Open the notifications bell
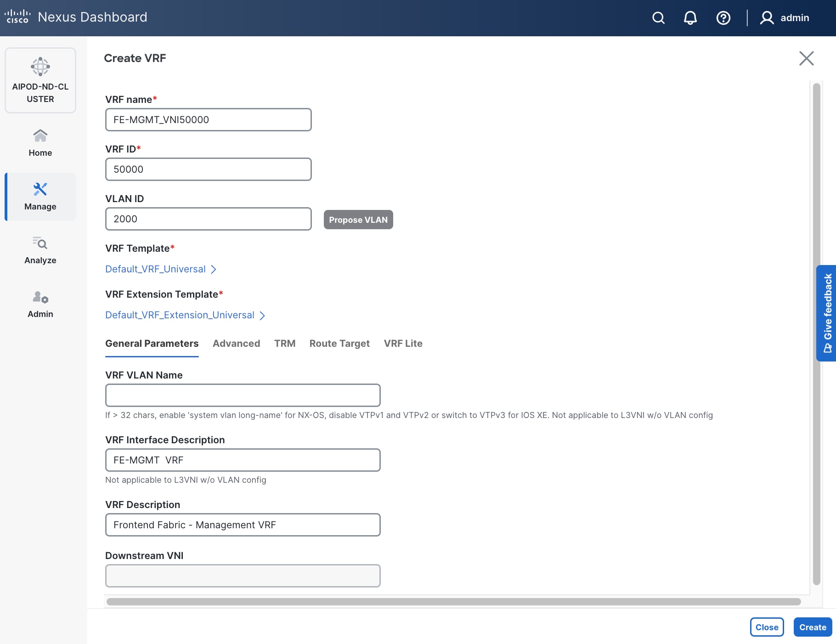Image resolution: width=836 pixels, height=644 pixels. (690, 18)
